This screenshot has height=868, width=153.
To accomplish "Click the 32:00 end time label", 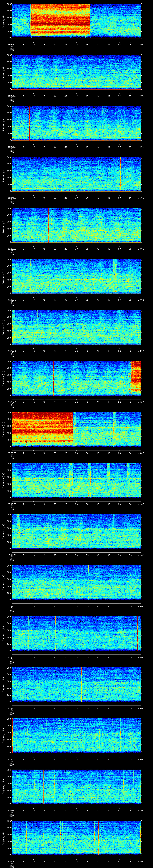I will (x=141, y=44).
